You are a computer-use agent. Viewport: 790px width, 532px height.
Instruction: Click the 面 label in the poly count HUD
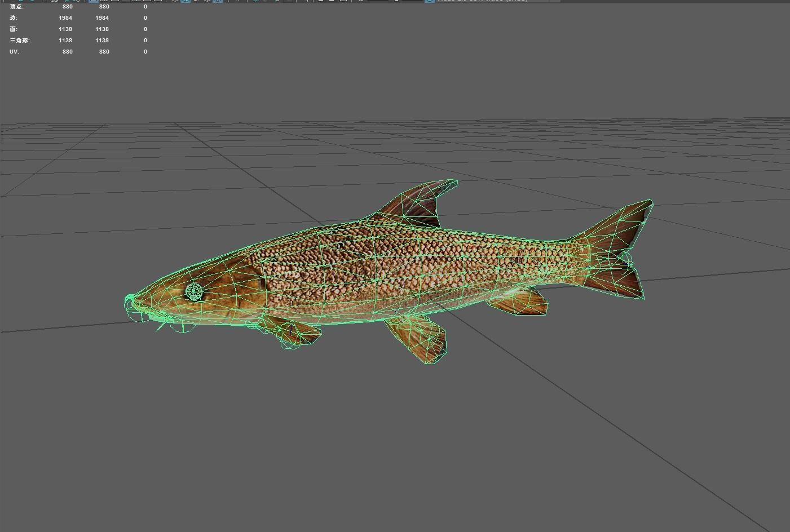(x=14, y=29)
